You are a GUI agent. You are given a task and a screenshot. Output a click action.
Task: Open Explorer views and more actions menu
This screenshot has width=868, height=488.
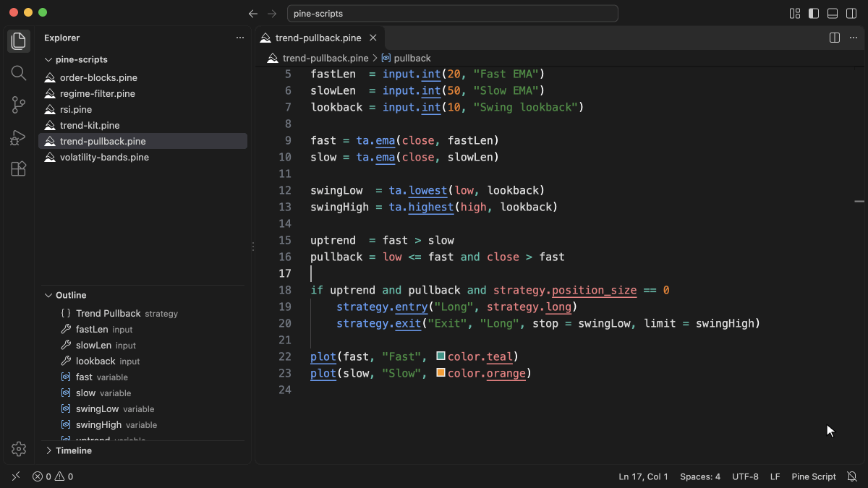coord(240,38)
